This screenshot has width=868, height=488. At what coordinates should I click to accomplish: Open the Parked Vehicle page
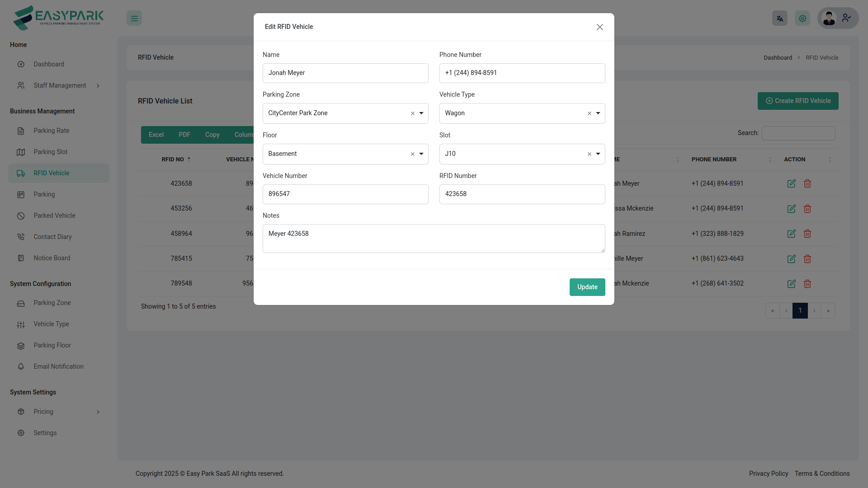(54, 216)
